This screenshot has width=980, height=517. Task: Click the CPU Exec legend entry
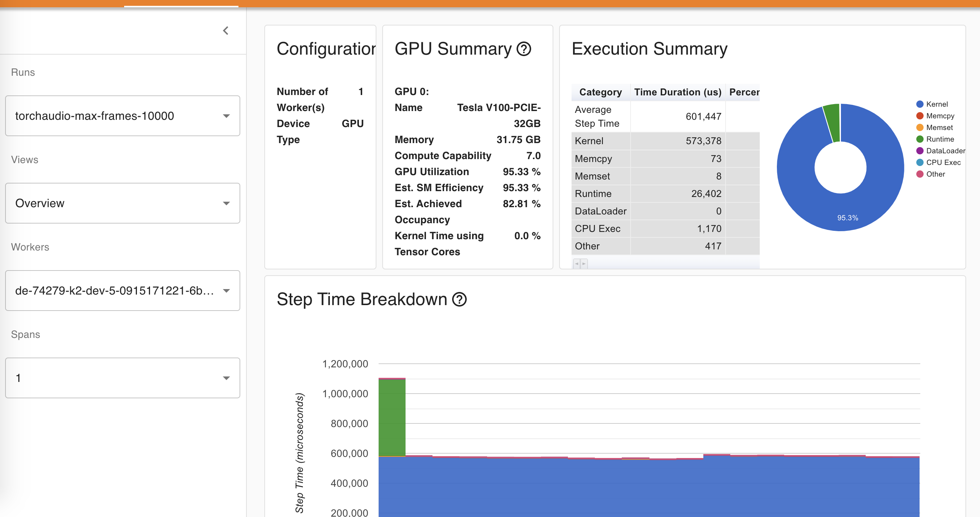(x=943, y=162)
